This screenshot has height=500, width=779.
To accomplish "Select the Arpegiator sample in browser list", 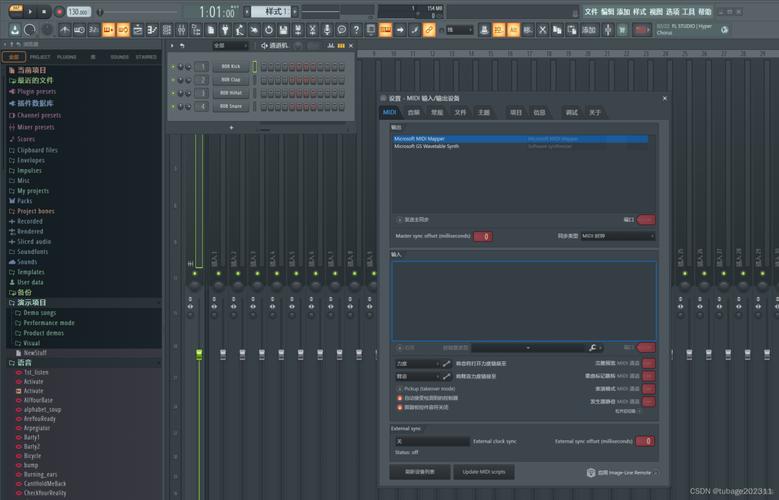I will (34, 427).
